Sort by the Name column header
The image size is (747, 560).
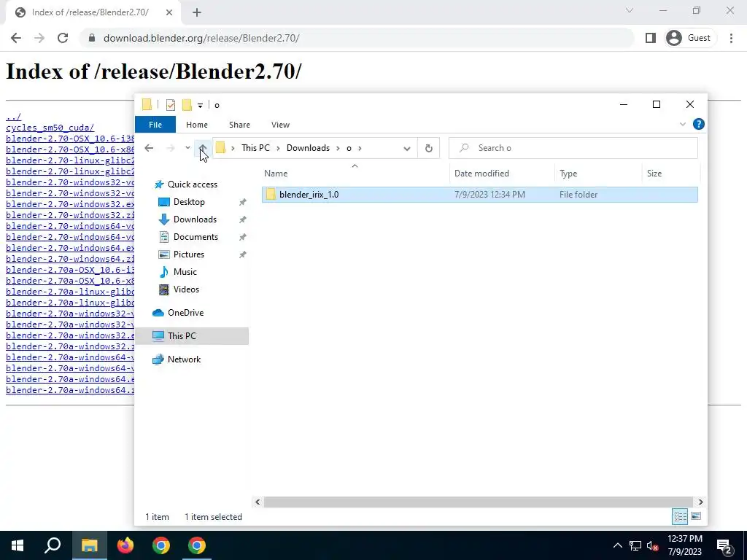tap(355, 174)
